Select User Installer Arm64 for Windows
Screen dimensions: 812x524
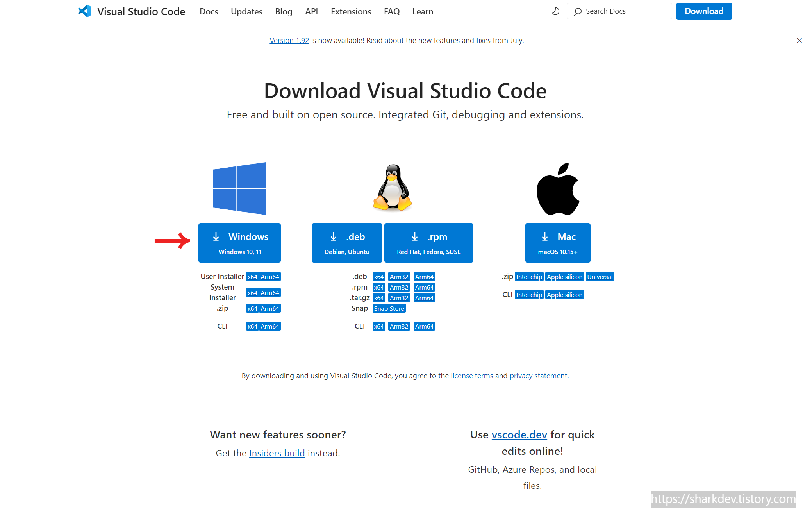270,277
